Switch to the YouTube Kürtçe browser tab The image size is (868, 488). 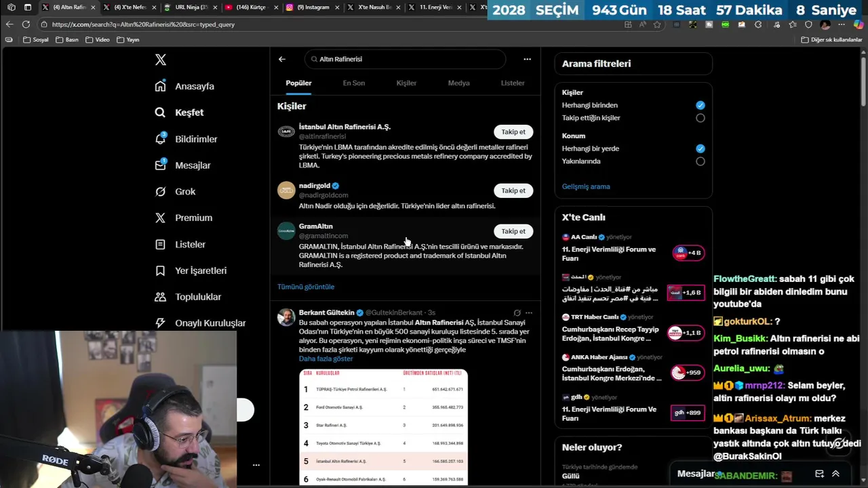(250, 7)
